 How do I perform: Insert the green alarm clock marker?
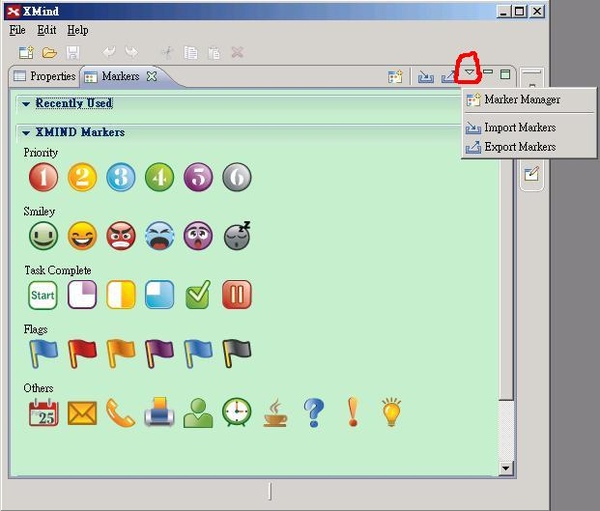pyautogui.click(x=237, y=412)
